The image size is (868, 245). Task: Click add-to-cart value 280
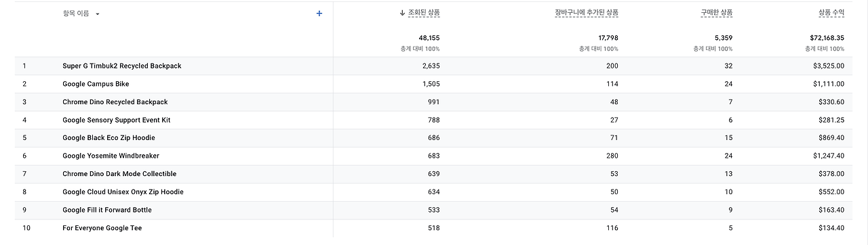pos(612,156)
